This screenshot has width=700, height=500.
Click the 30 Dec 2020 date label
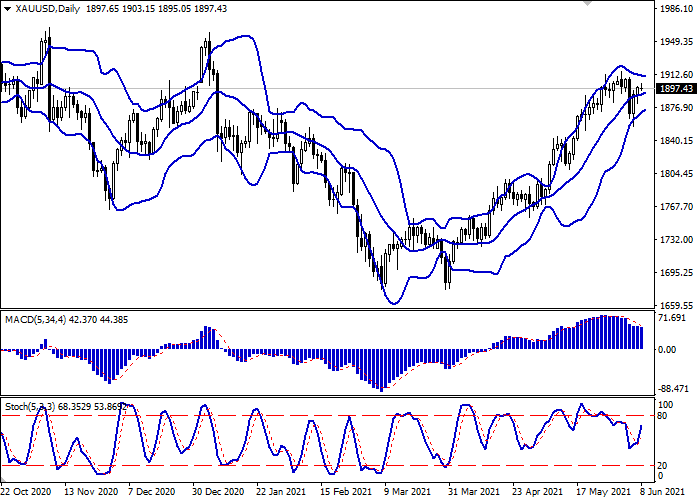tap(218, 492)
